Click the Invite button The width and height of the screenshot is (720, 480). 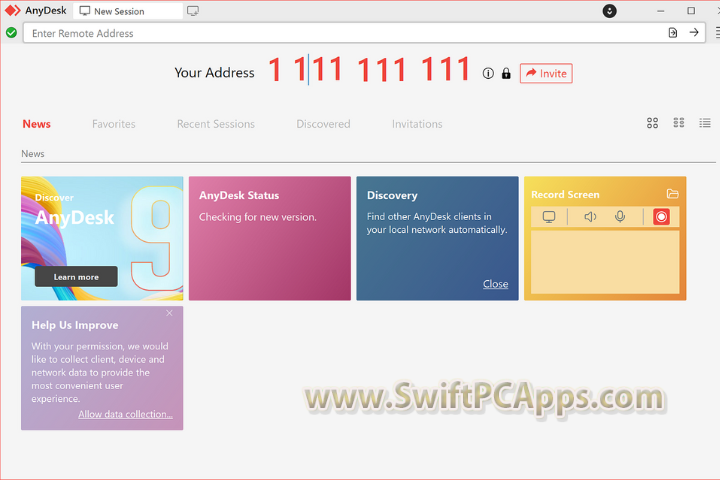point(546,73)
